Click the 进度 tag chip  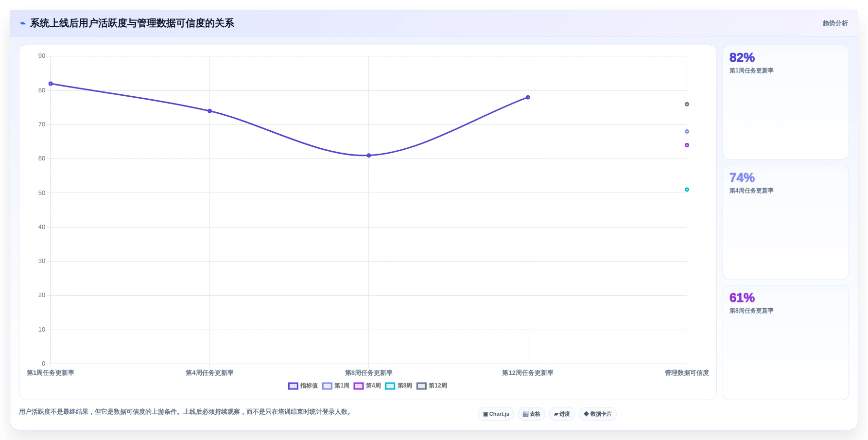tap(562, 414)
